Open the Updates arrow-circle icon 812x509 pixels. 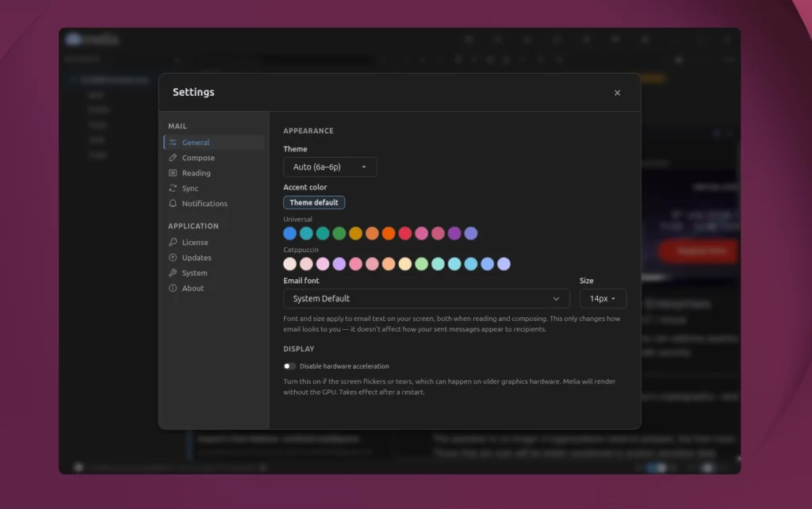coord(173,258)
